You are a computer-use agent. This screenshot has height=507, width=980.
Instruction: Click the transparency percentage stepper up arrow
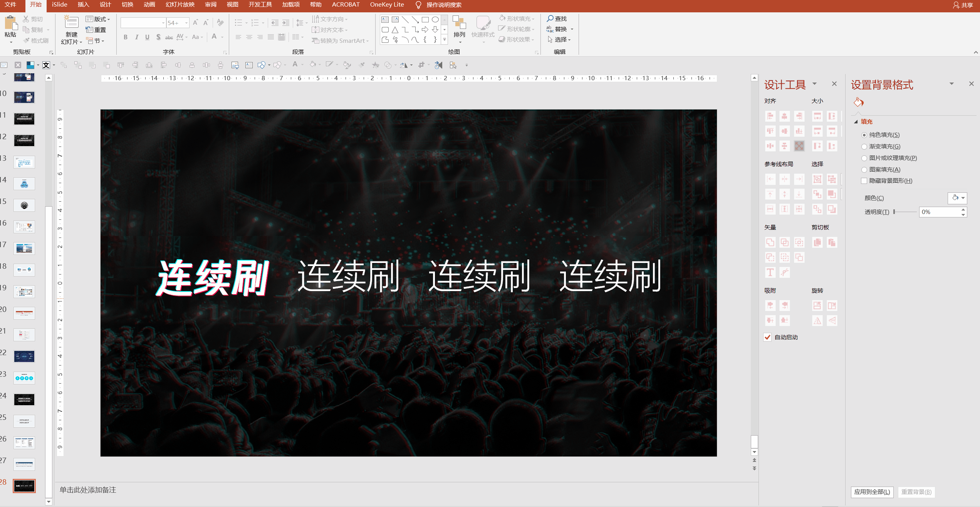pos(963,209)
